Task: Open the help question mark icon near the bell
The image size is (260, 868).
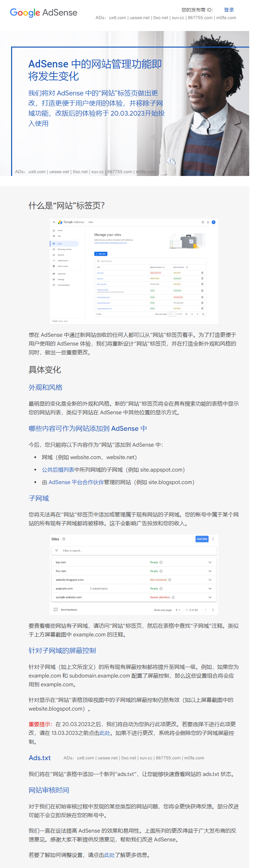Action: click(x=203, y=222)
